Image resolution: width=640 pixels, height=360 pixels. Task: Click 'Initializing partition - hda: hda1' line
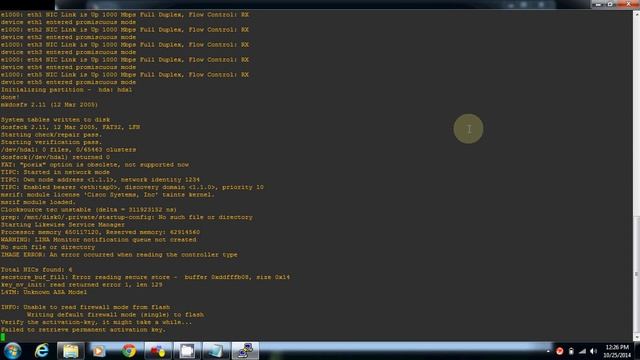(x=66, y=90)
